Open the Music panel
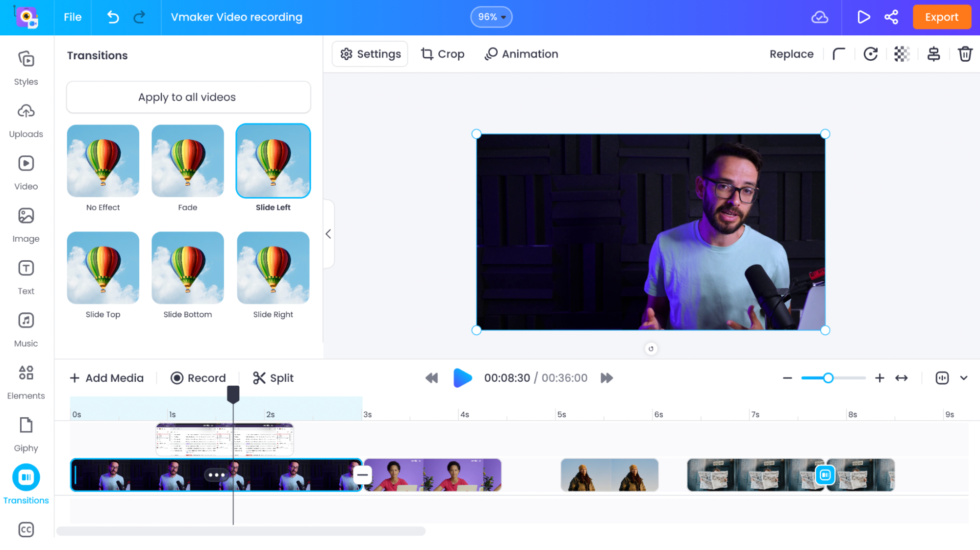Image resolution: width=980 pixels, height=550 pixels. (26, 329)
